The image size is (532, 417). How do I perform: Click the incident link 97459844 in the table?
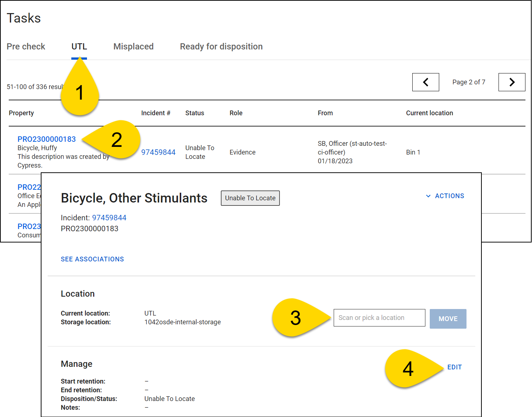tap(158, 152)
